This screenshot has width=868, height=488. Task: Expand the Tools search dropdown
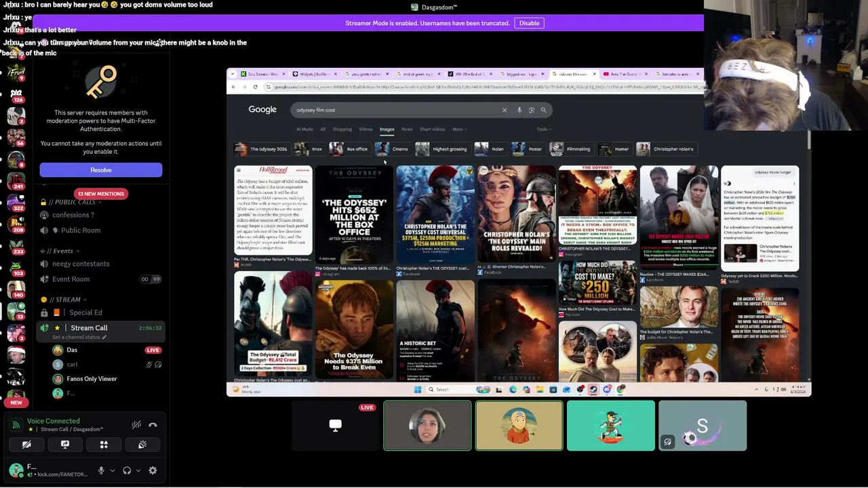pyautogui.click(x=543, y=129)
